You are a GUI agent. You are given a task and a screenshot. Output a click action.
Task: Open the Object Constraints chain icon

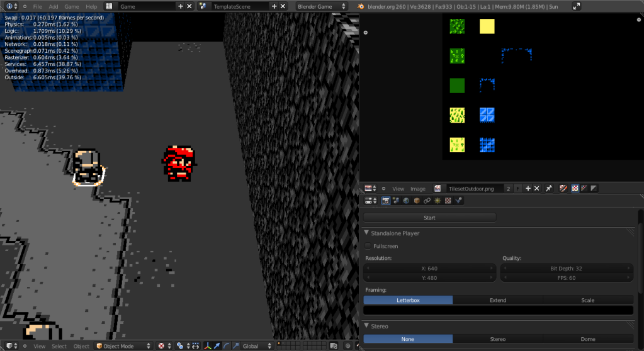427,201
